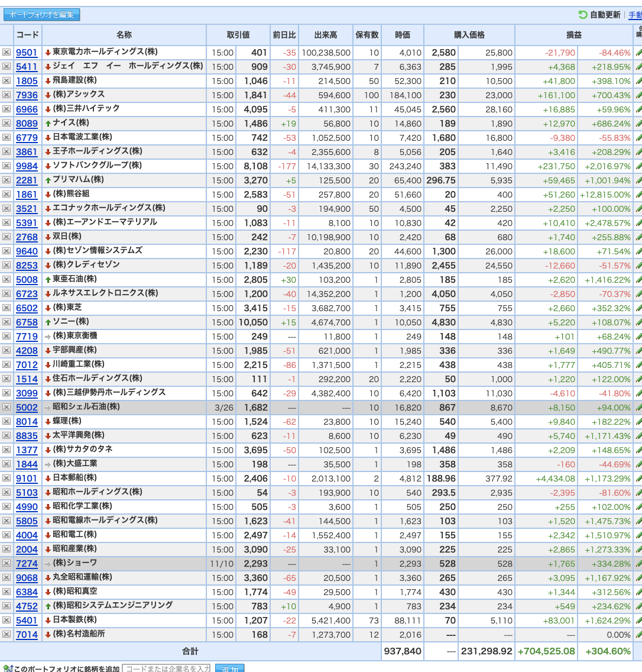Click total profit value +704,525.08

[x=546, y=651]
